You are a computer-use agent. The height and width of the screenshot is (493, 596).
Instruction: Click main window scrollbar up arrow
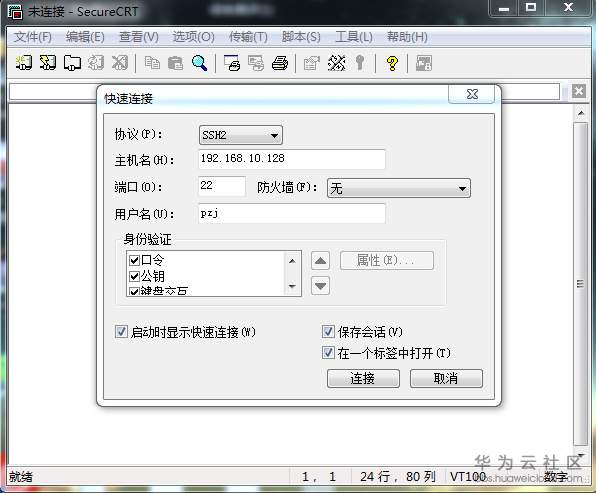point(580,113)
